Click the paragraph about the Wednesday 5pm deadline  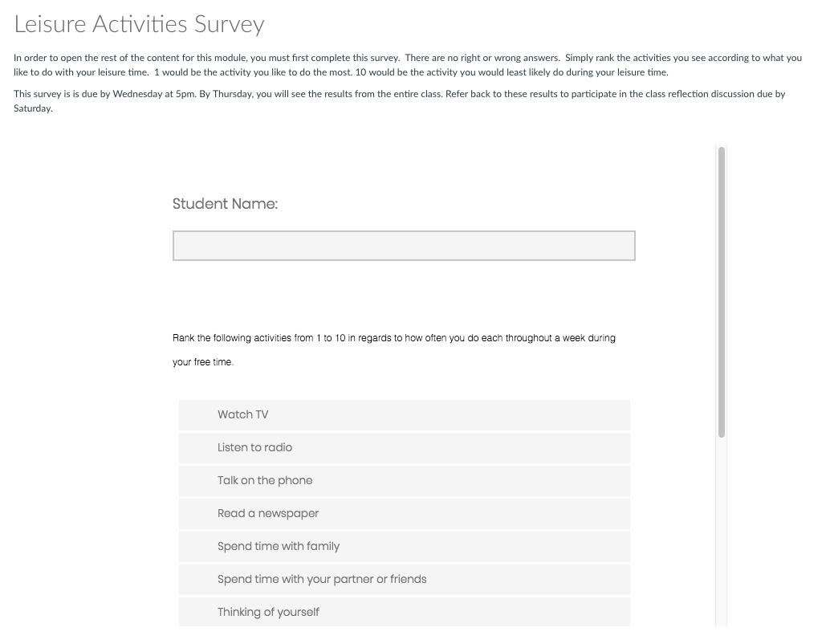(x=399, y=100)
